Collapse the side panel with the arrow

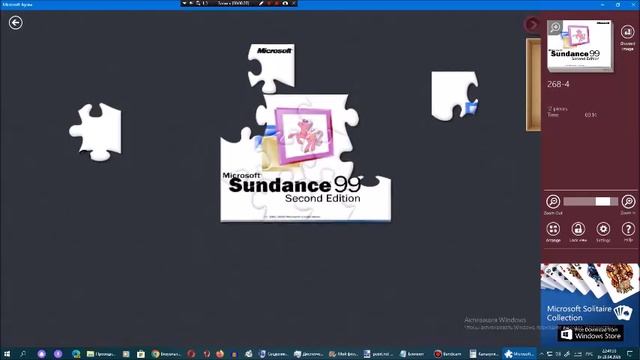532,24
